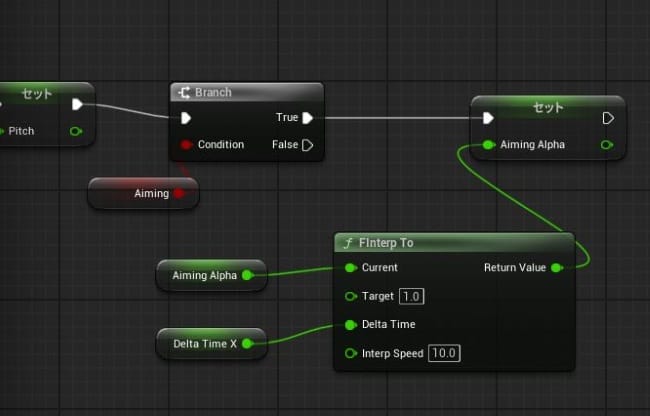Click the red Condition input pin on Branch
This screenshot has height=416, width=650.
coord(186,145)
